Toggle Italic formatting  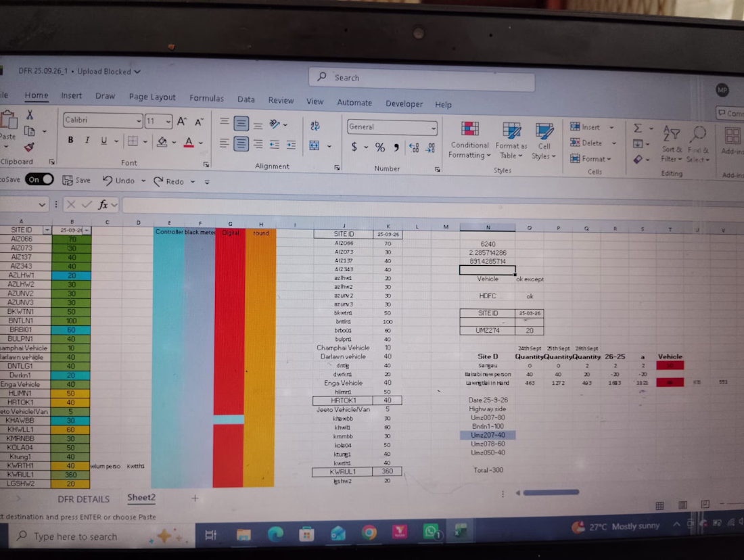click(87, 141)
